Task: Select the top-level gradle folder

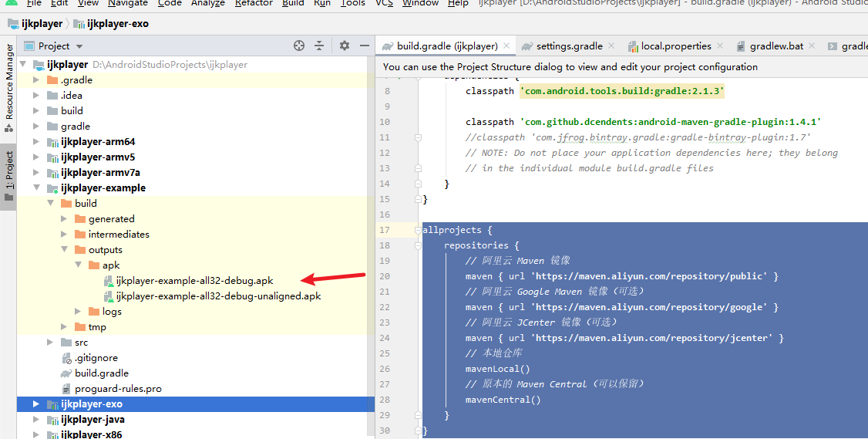Action: [75, 127]
